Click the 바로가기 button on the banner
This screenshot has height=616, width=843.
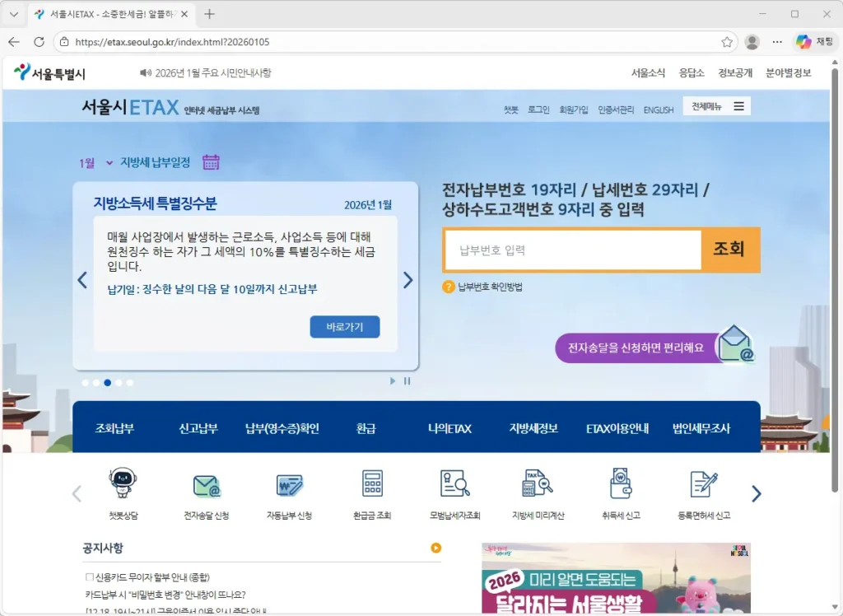click(344, 327)
